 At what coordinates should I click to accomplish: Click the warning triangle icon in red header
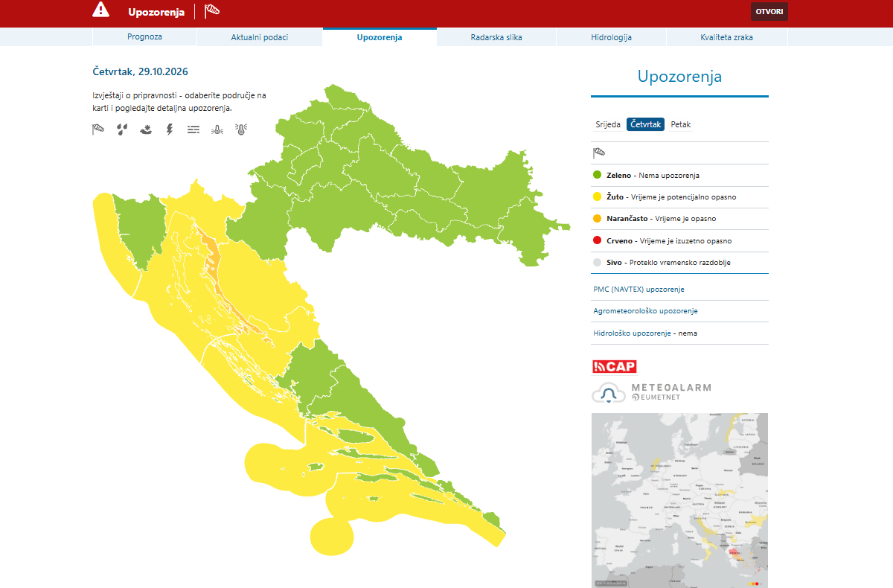tap(100, 10)
